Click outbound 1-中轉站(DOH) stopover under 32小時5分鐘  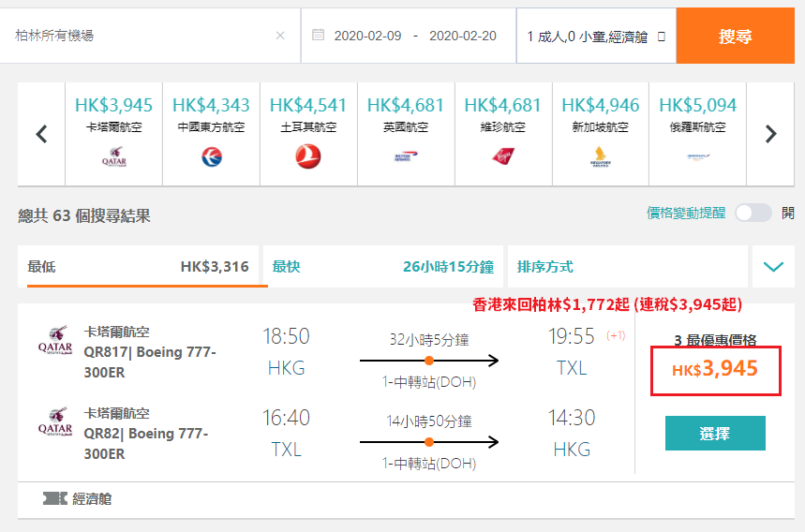428,382
